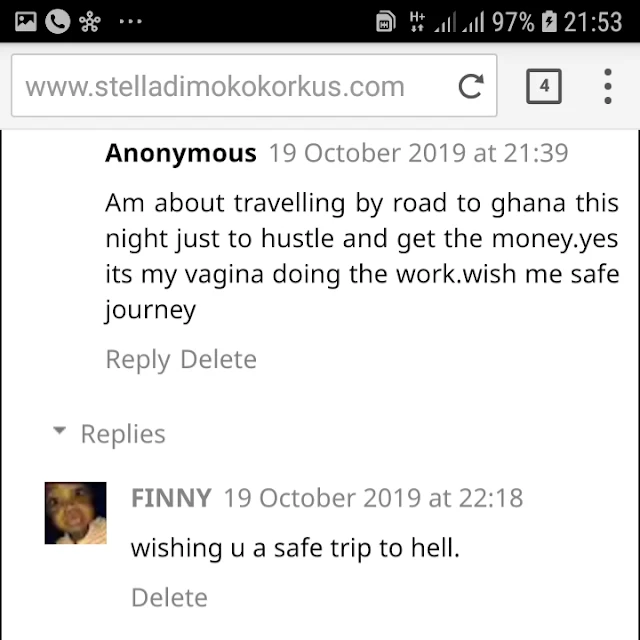Reply to the Anonymous comment
This screenshot has height=640, width=640.
[138, 360]
